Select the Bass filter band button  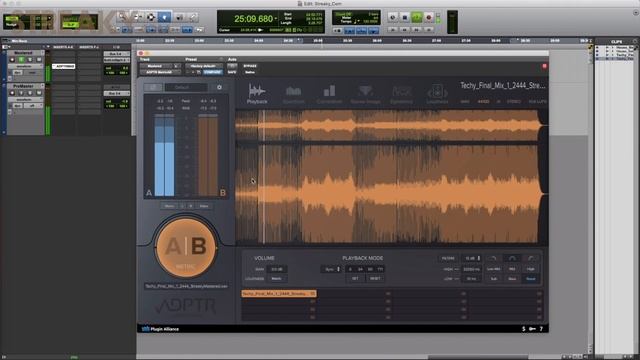coord(512,279)
